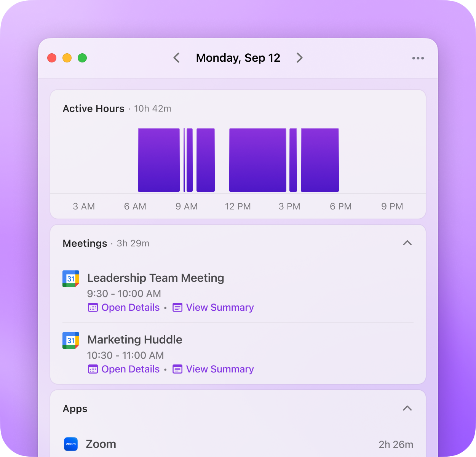This screenshot has height=457, width=476.
Task: Click details icon under Leadership Team Meeting
Action: [x=93, y=308]
